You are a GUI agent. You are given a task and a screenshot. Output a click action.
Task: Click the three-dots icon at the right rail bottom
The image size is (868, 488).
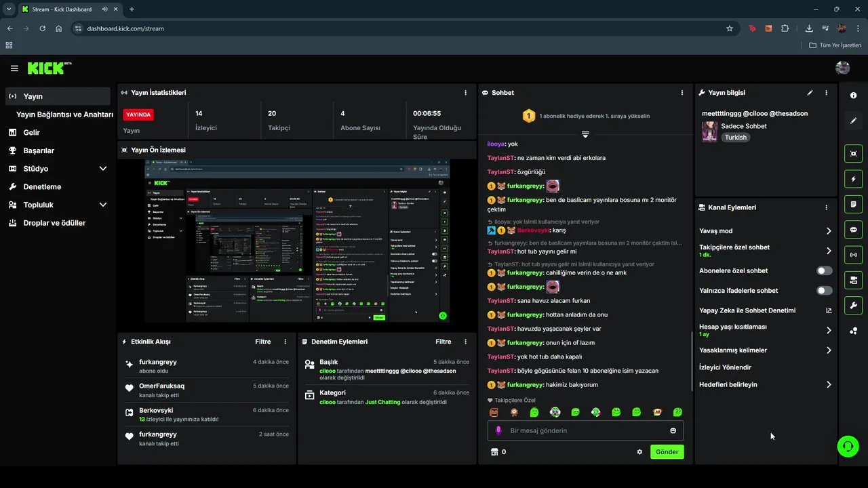tap(854, 331)
